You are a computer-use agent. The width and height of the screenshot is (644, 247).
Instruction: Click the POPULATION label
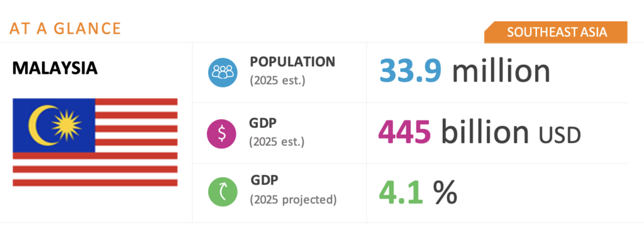click(292, 62)
